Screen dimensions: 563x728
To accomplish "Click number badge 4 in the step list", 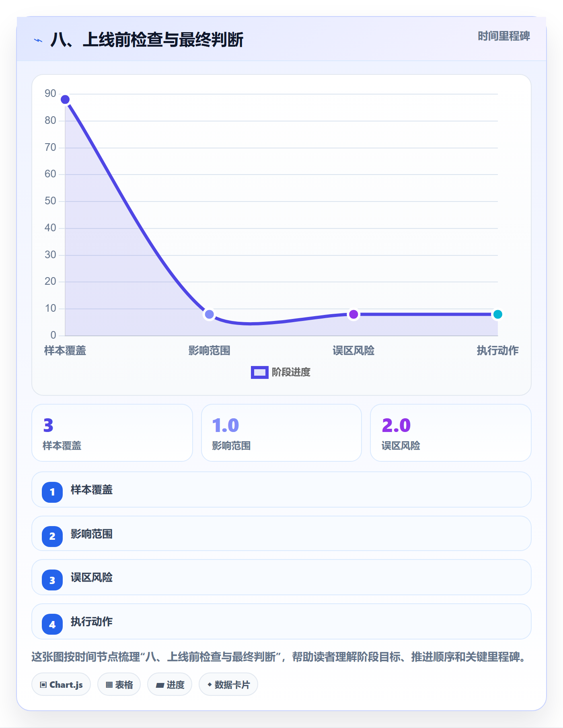I will click(52, 624).
